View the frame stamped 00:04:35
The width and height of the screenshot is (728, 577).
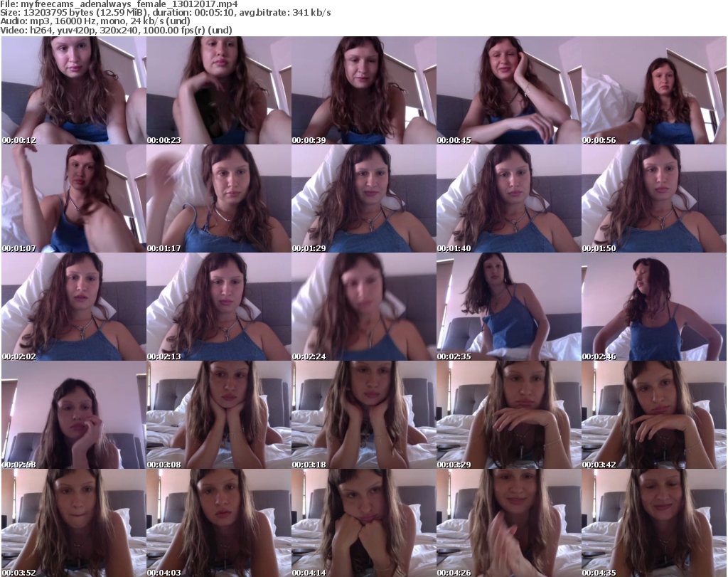pos(654,523)
